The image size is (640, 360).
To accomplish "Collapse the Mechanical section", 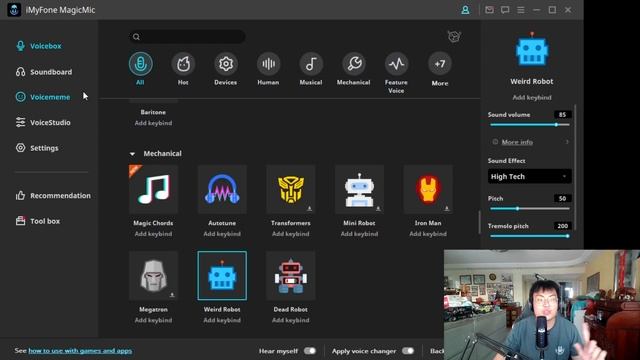I will (x=132, y=154).
